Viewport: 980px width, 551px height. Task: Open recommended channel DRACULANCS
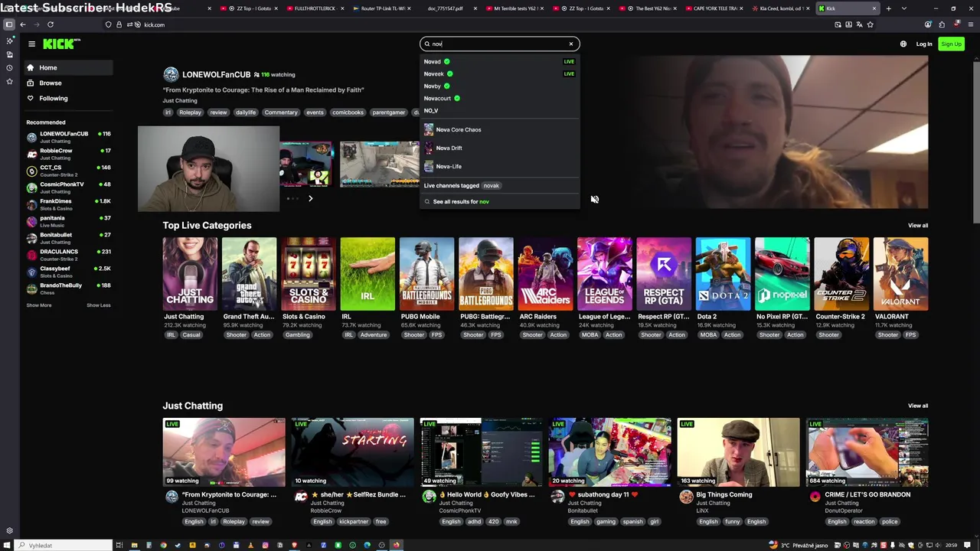tap(68, 255)
